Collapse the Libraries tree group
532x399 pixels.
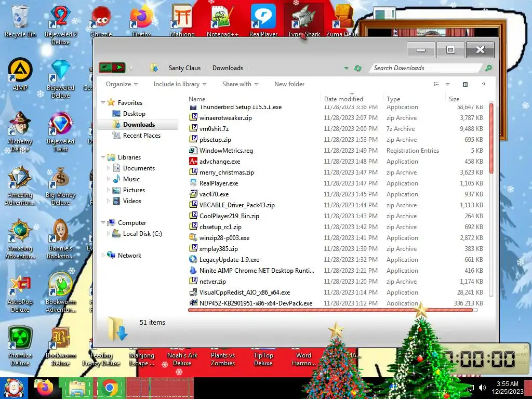point(103,157)
